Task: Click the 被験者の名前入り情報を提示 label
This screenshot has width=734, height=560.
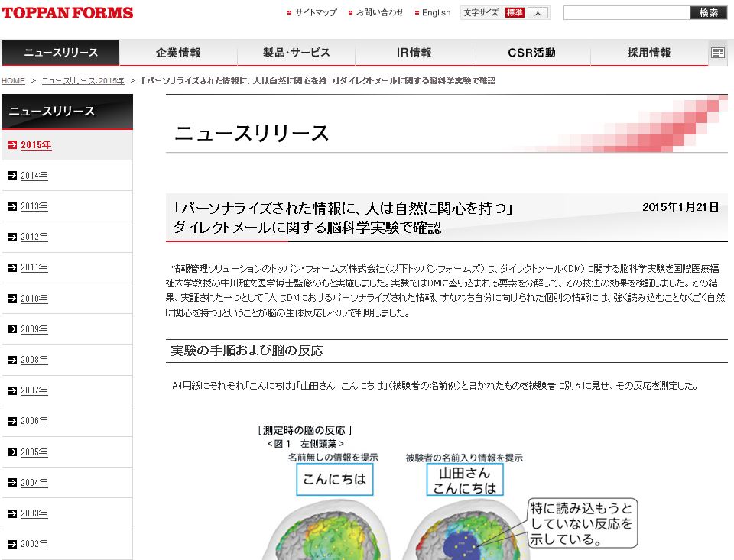Action: [464, 458]
